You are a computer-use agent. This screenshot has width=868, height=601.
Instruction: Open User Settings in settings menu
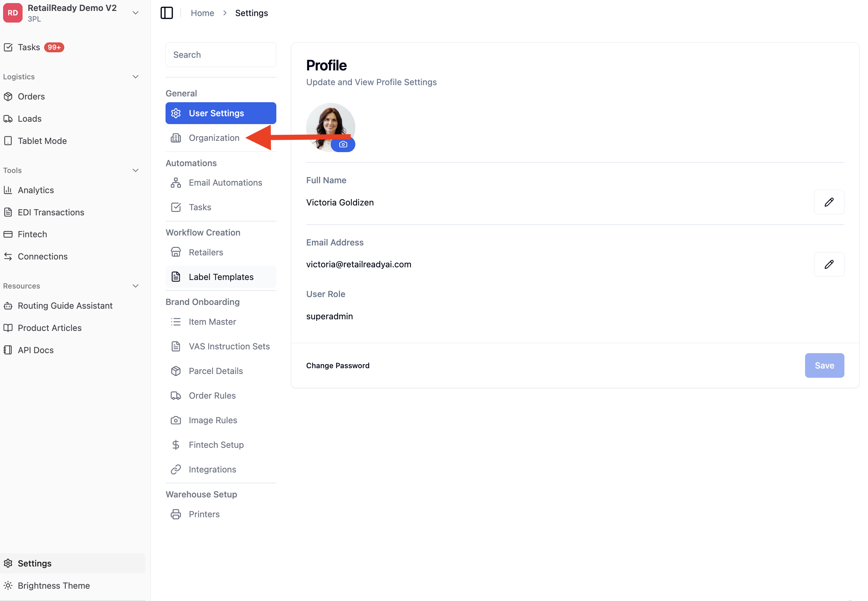pyautogui.click(x=221, y=113)
